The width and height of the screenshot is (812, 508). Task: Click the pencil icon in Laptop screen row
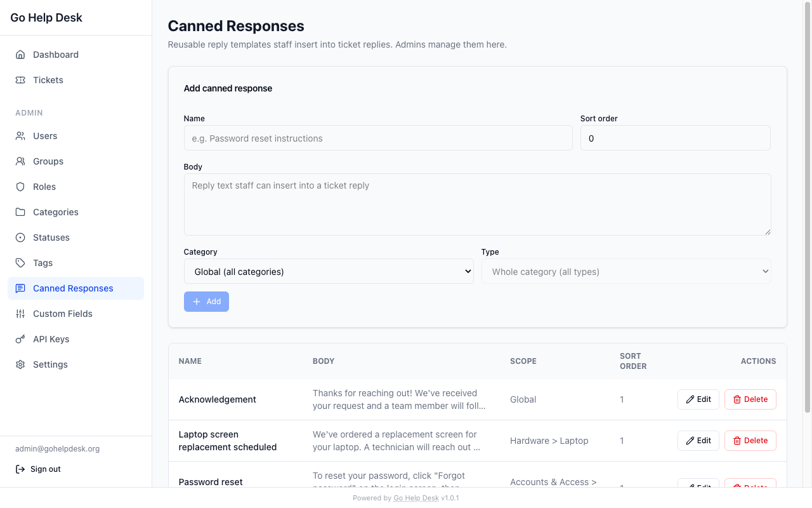[x=690, y=441]
